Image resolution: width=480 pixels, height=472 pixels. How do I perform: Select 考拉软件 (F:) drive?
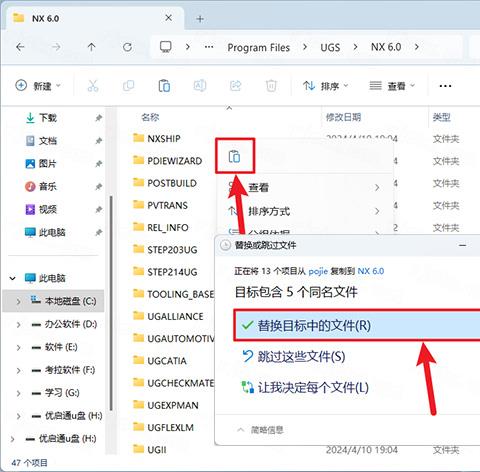[63, 370]
